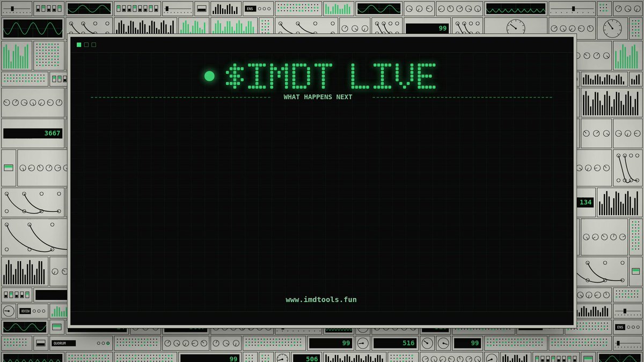Click the 516 numeric readout
644x362 pixels.
(395, 343)
